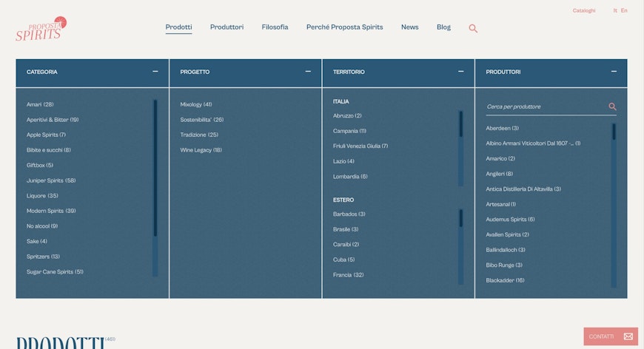Filter by Amari (28) category
The height and width of the screenshot is (349, 644).
click(40, 104)
